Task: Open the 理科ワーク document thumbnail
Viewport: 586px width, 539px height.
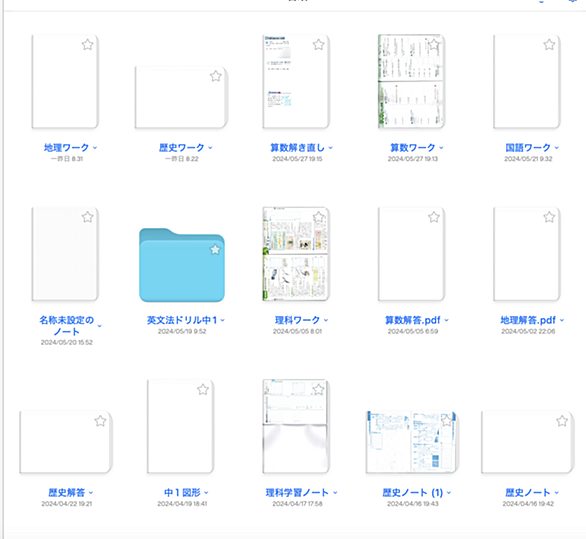Action: pos(296,254)
